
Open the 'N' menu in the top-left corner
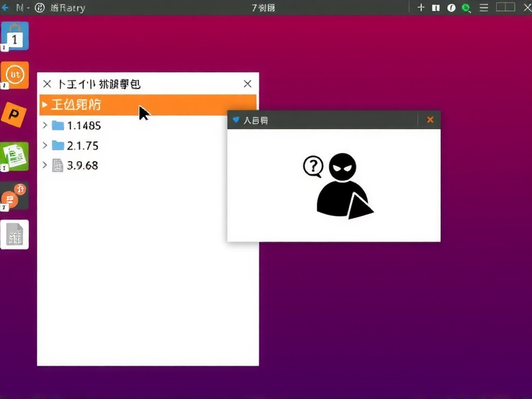23,8
